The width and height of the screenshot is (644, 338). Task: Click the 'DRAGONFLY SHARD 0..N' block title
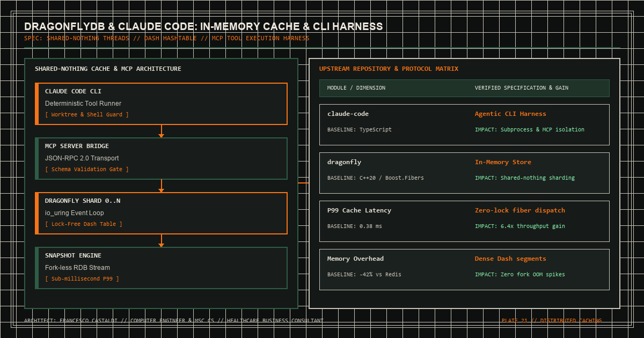pyautogui.click(x=83, y=201)
